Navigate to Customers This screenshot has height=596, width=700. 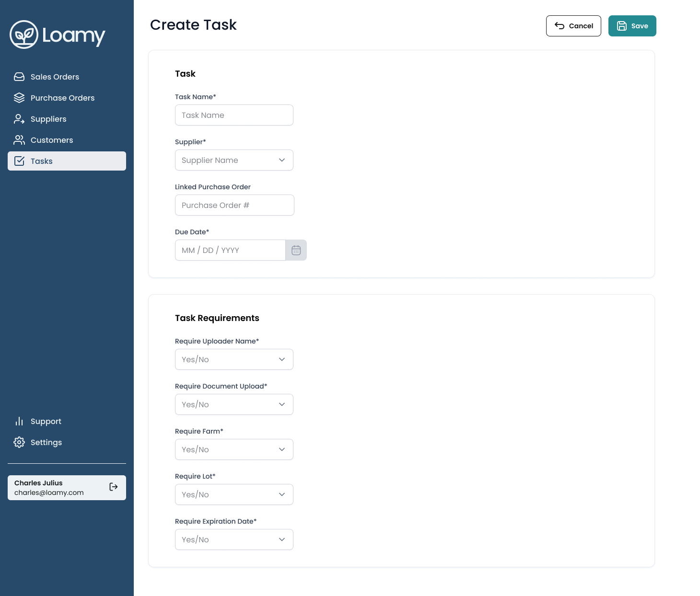click(x=67, y=140)
